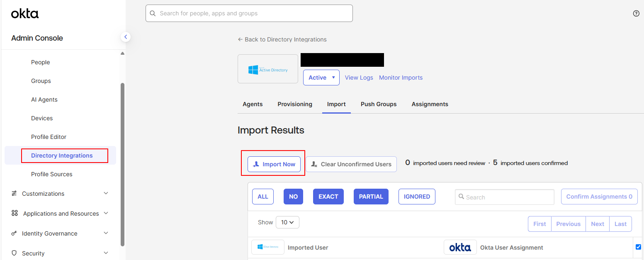Click imported users confirmed count text

coord(530,163)
